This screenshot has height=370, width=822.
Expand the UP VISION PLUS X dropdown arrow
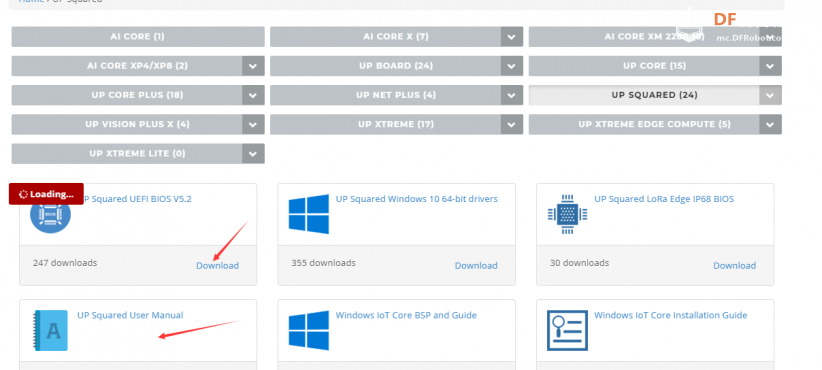[x=253, y=125]
